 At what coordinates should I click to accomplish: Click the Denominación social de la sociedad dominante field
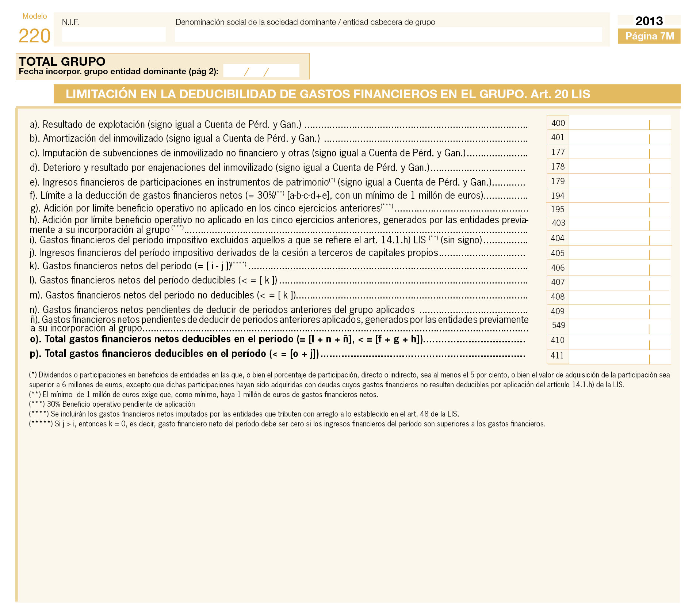(x=388, y=34)
